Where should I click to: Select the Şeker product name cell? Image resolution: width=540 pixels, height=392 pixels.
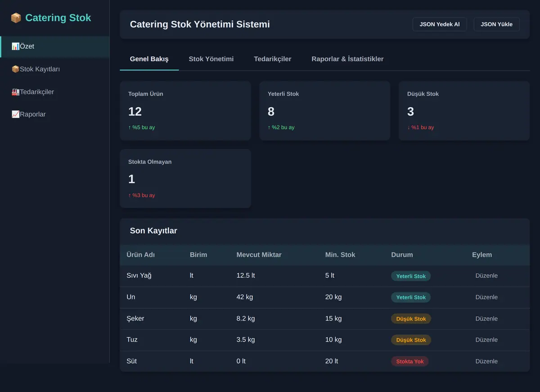click(135, 318)
